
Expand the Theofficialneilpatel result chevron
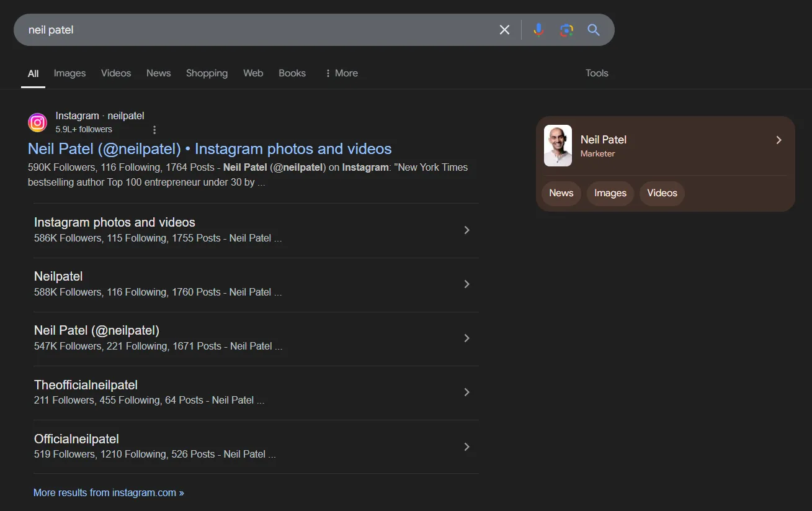(466, 392)
